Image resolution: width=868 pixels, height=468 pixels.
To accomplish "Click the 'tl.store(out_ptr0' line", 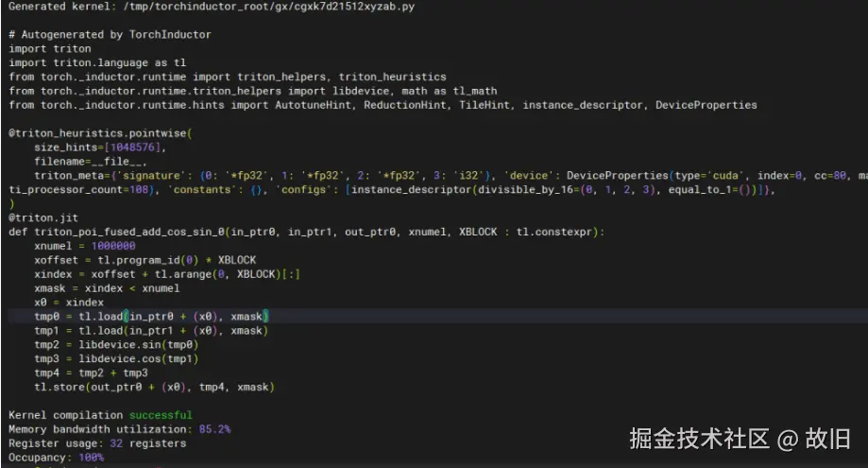I will 155,387.
